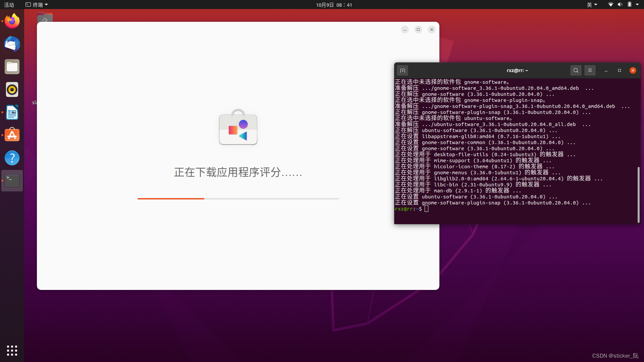Click the date and time 10月9日 08:41
This screenshot has width=644, height=362.
[x=334, y=5]
